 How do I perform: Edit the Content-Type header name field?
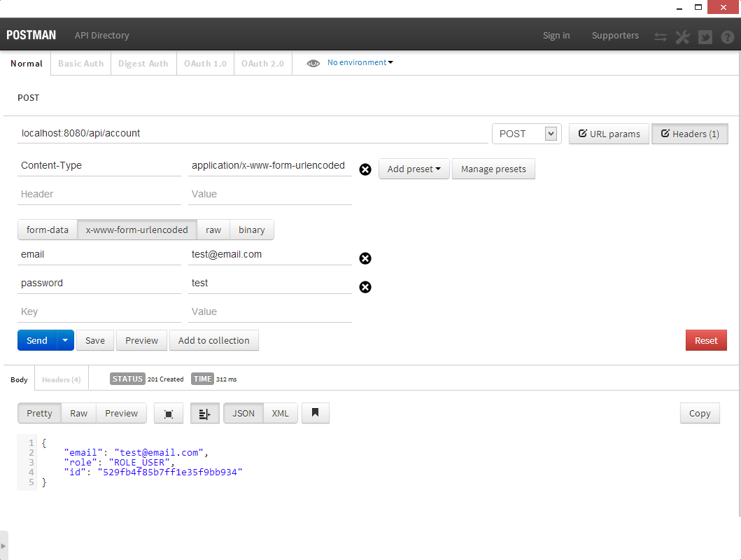99,165
